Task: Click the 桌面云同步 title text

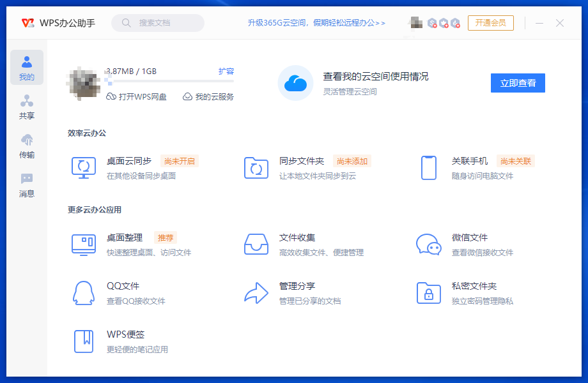Action: [129, 161]
